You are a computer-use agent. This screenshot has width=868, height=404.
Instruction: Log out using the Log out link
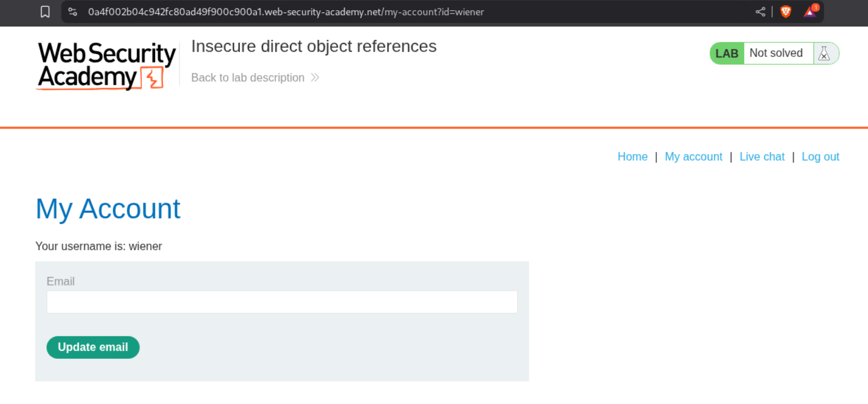coord(820,157)
